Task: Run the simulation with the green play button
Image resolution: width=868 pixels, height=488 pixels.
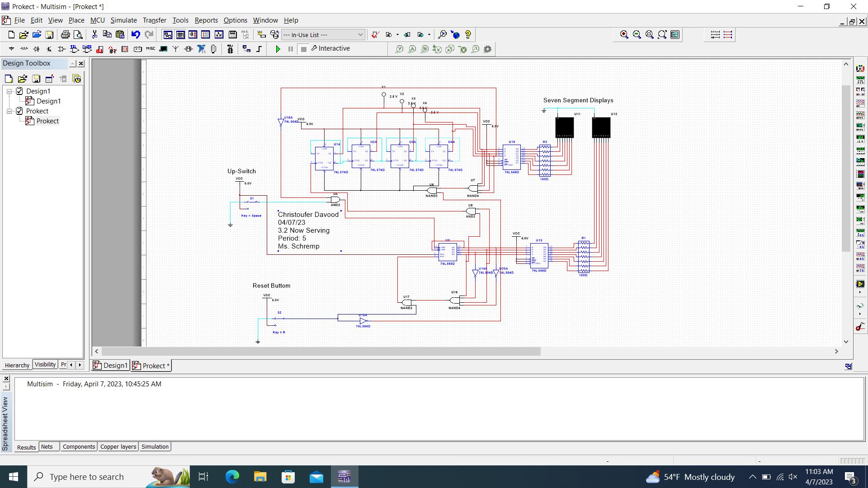Action: click(x=278, y=49)
